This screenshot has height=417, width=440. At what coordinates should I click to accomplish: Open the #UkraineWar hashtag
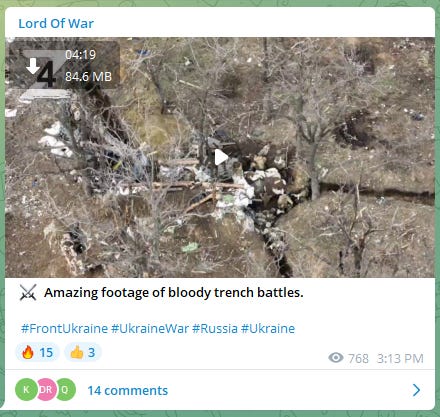point(150,329)
